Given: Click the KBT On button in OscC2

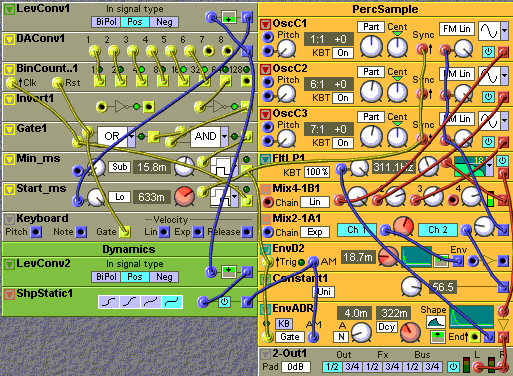Looking at the screenshot, I should [343, 98].
